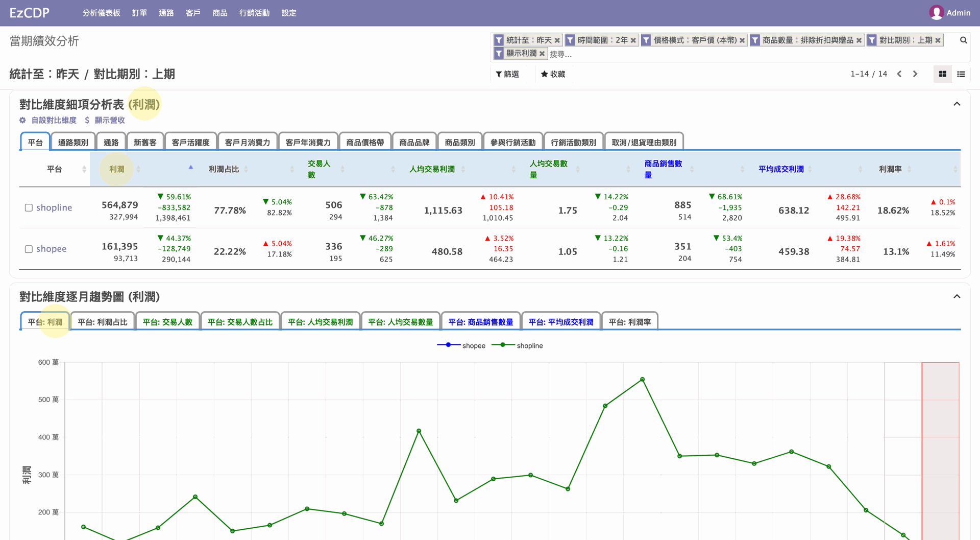The image size is (980, 540).
Task: Click the Admin user avatar icon
Action: pyautogui.click(x=936, y=13)
